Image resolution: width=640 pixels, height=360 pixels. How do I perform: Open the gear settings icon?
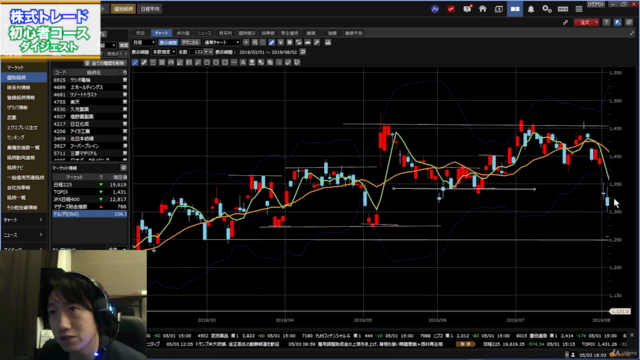(x=547, y=9)
